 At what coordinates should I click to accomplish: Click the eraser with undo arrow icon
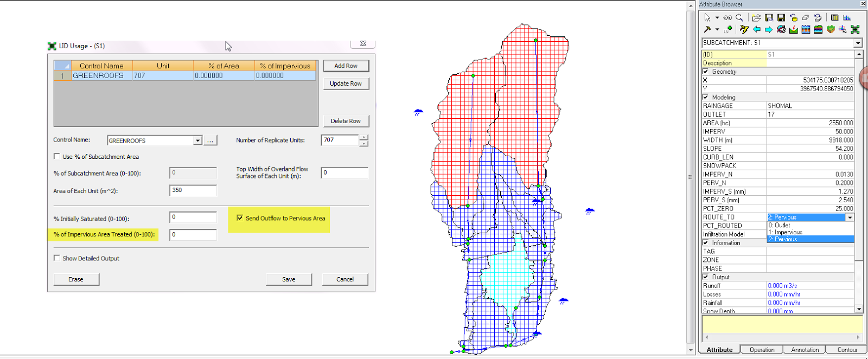[818, 18]
